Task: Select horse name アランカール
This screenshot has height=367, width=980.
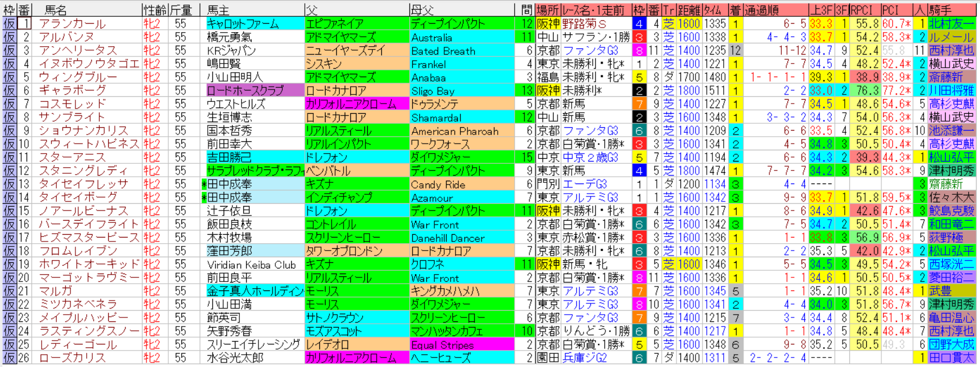Action: pos(72,24)
